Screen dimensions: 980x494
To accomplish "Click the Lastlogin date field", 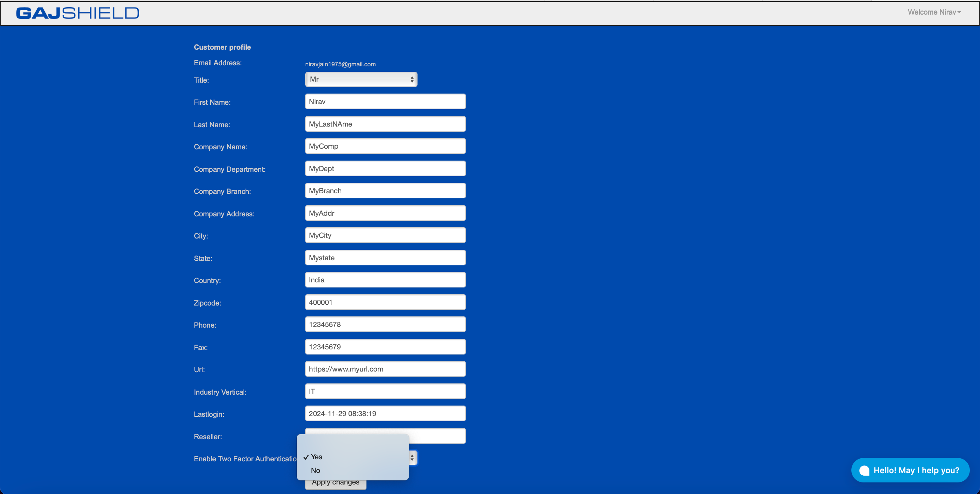I will (x=385, y=413).
